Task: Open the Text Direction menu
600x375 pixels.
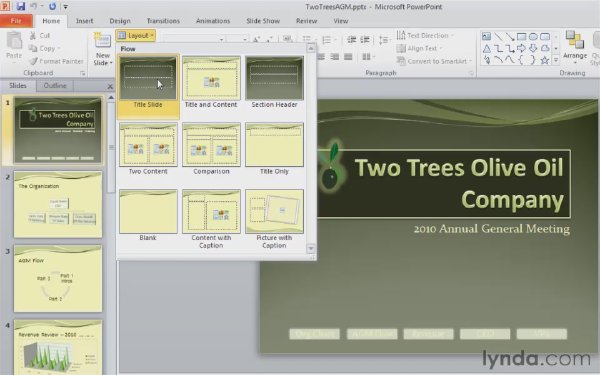Action: (425, 36)
